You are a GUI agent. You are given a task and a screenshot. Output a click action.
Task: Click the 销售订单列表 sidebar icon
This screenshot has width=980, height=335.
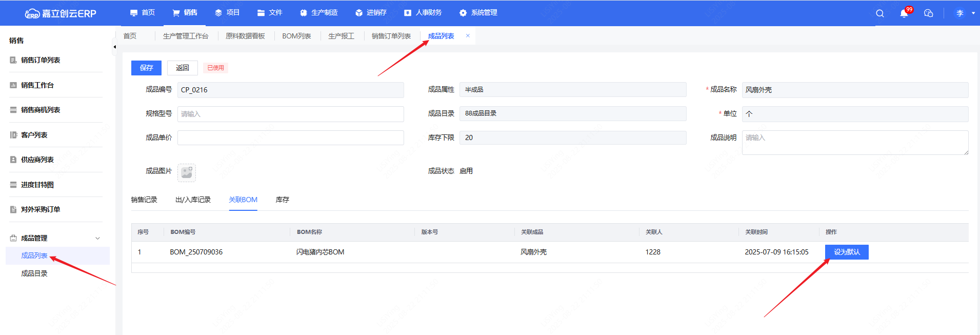13,60
